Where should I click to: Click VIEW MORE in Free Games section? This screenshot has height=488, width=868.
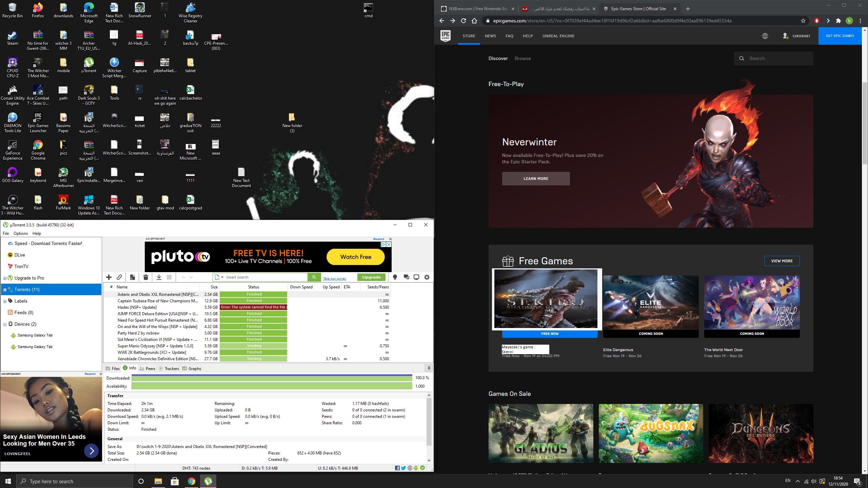pos(782,261)
